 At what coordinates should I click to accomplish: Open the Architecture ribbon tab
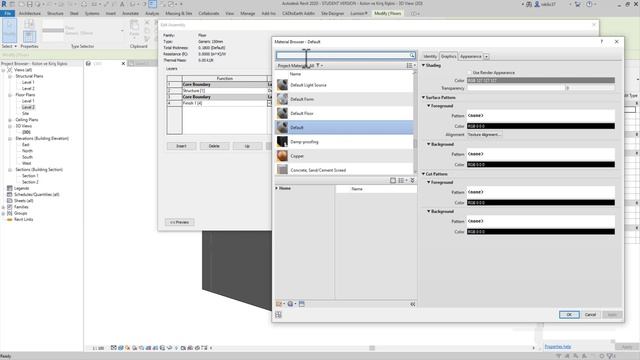30,13
